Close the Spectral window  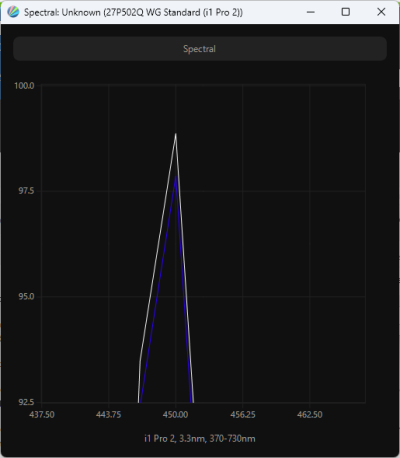click(381, 12)
